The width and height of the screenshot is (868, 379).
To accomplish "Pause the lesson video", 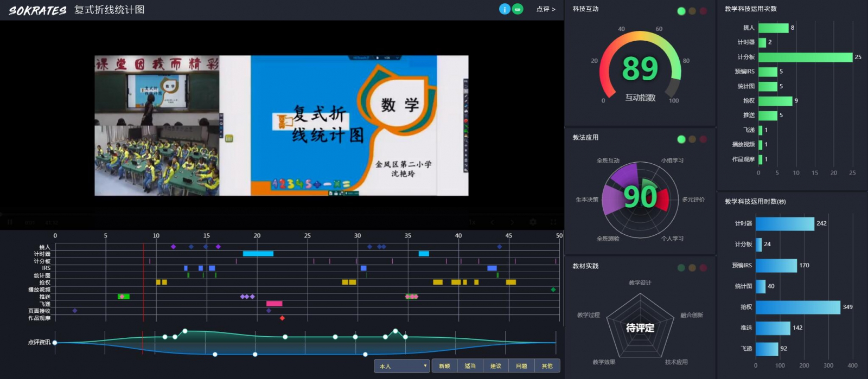I will pos(10,222).
